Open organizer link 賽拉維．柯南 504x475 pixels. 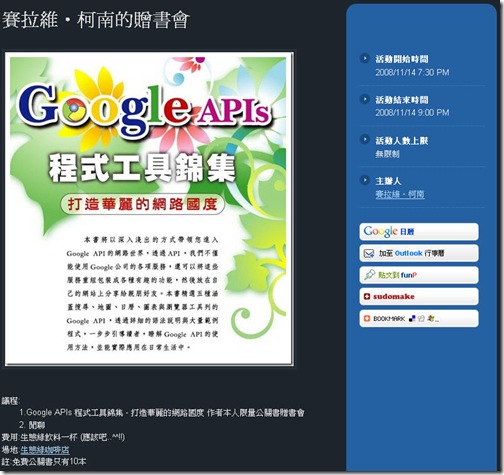[x=400, y=194]
